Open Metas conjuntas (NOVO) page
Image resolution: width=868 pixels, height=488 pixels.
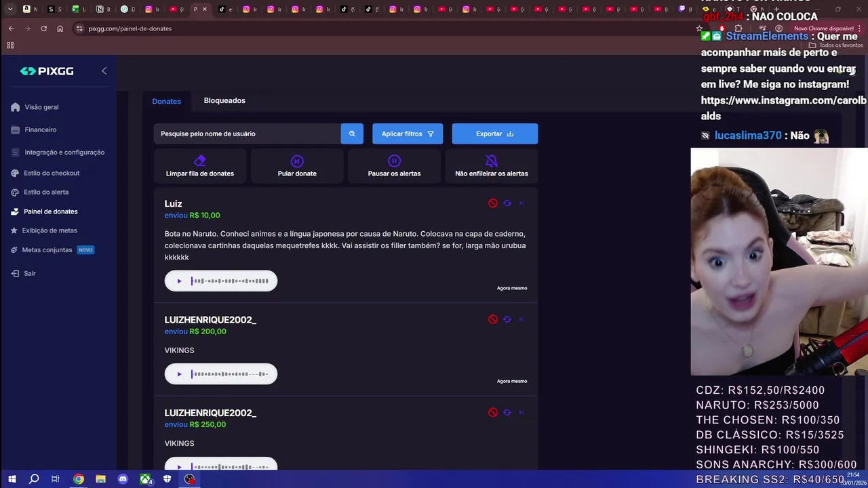coord(53,250)
